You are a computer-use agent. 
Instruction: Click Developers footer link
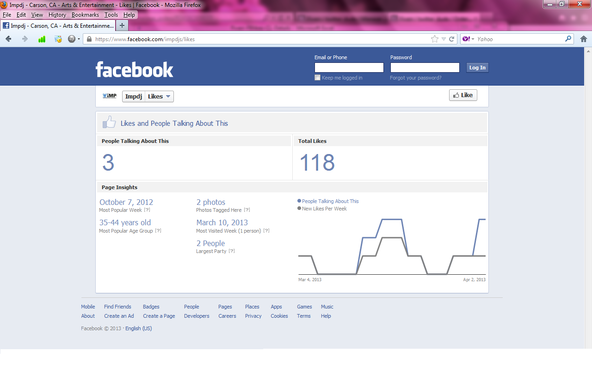coord(196,316)
